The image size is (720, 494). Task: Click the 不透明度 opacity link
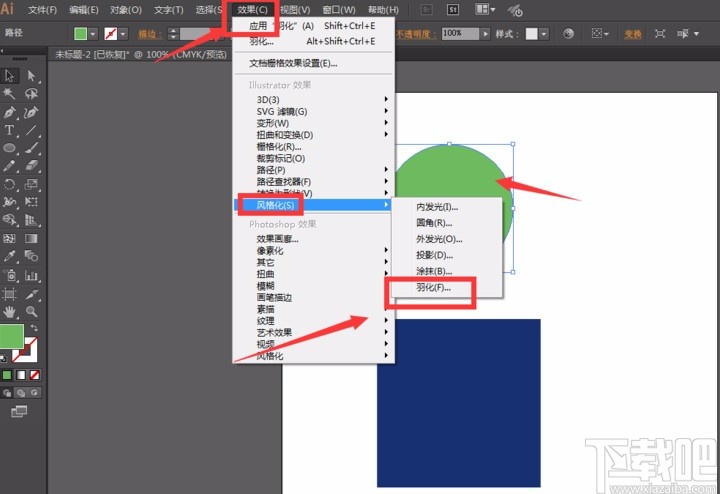416,34
